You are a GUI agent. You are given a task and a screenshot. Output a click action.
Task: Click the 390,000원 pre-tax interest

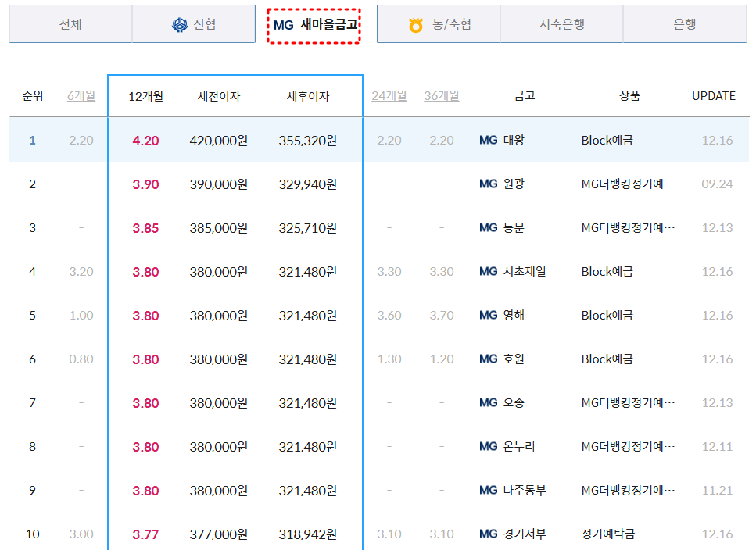point(219,184)
